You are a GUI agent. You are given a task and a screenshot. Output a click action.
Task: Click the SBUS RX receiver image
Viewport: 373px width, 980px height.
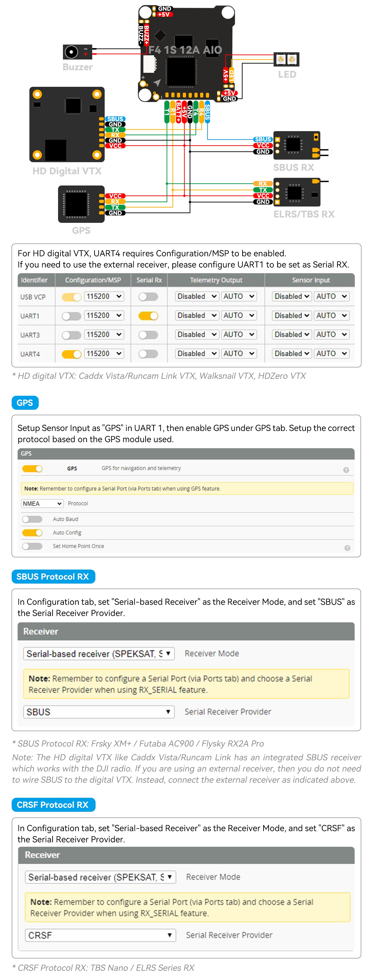297,145
